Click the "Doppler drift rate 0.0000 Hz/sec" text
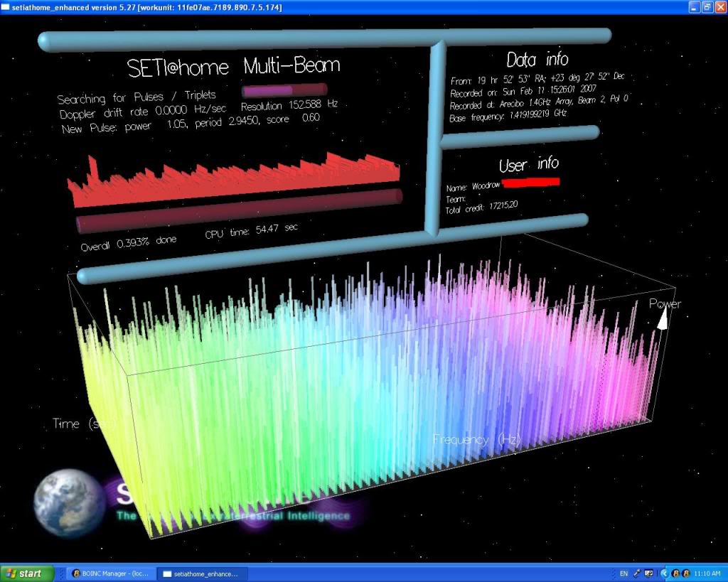Screen dimensions: 728x582 [142, 112]
